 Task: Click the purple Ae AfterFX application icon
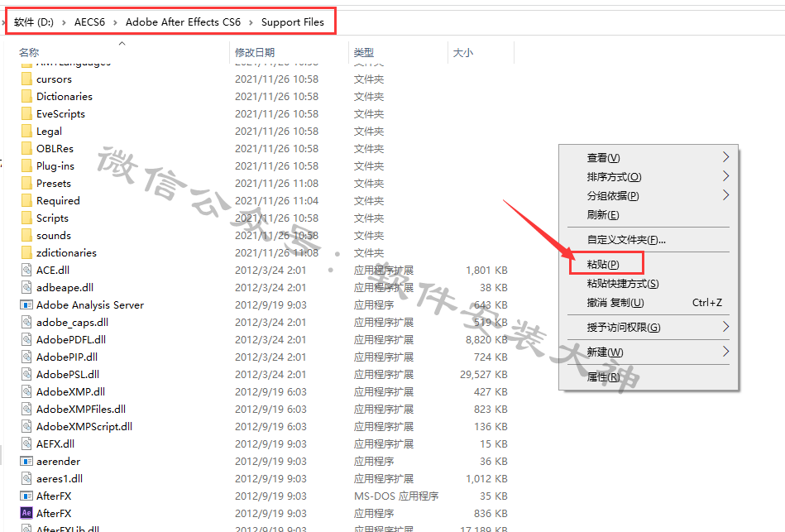(26, 513)
